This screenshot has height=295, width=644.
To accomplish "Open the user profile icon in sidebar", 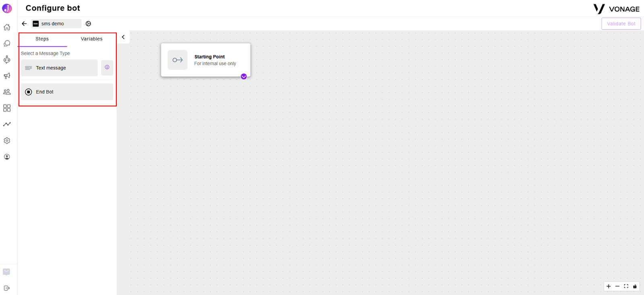I will [7, 157].
